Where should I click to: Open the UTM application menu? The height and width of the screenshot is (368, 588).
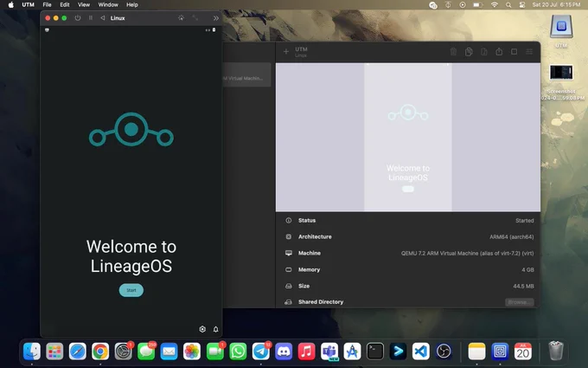pyautogui.click(x=29, y=5)
